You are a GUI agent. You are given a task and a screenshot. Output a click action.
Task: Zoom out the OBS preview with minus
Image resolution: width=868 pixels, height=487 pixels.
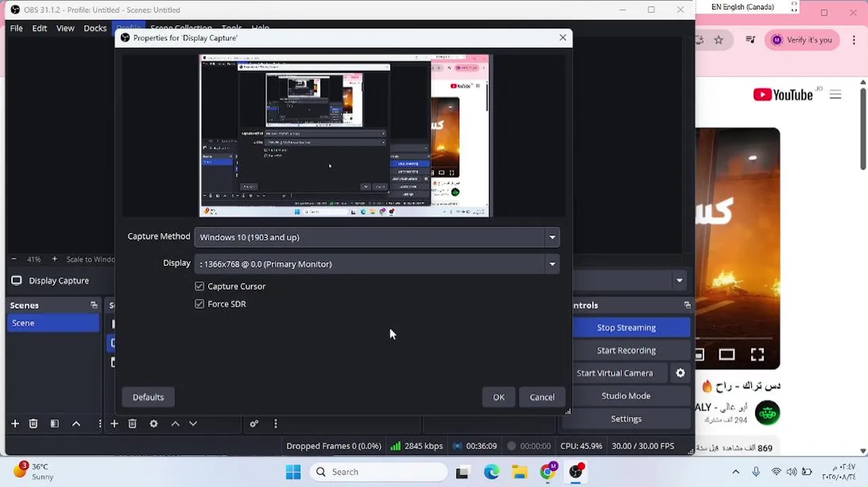14,259
